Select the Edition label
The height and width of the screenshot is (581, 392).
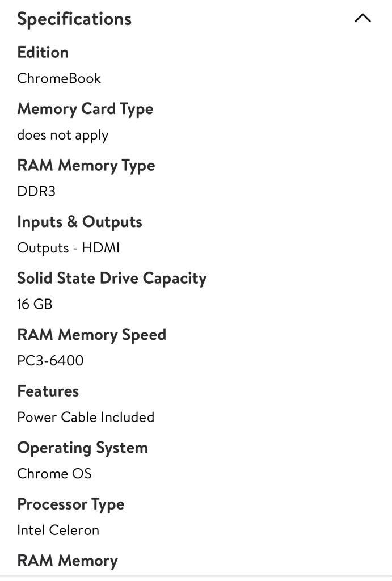(43, 52)
